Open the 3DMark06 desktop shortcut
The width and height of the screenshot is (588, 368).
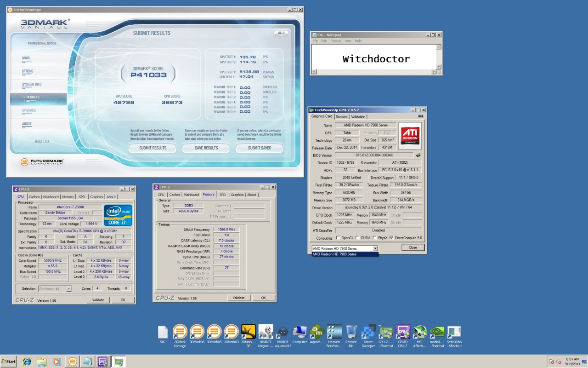pos(197,332)
